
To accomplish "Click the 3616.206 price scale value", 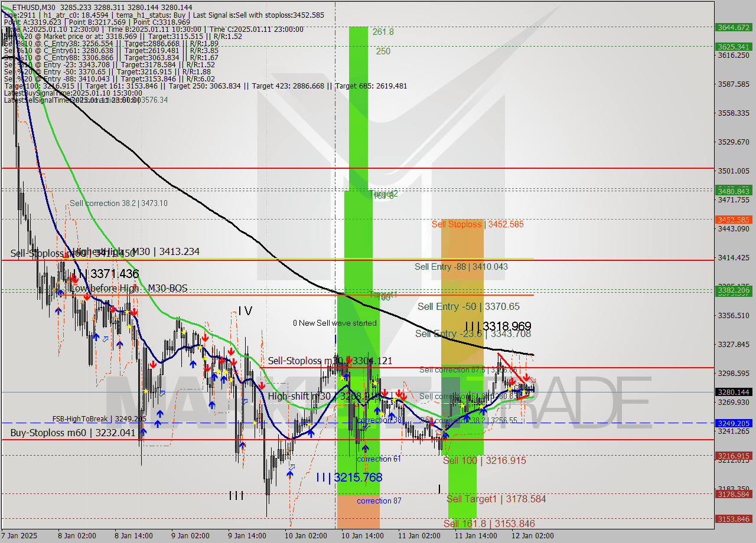I will 733,55.
